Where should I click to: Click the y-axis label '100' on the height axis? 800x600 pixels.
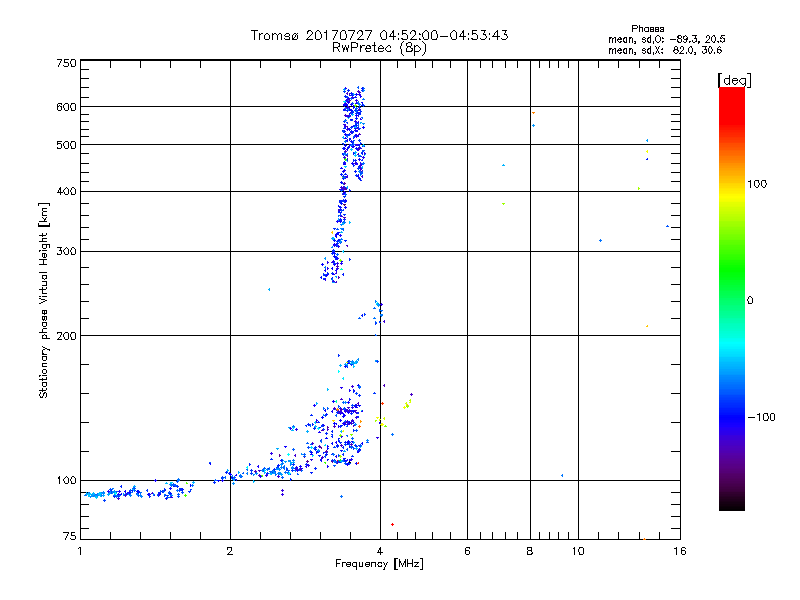(x=66, y=481)
